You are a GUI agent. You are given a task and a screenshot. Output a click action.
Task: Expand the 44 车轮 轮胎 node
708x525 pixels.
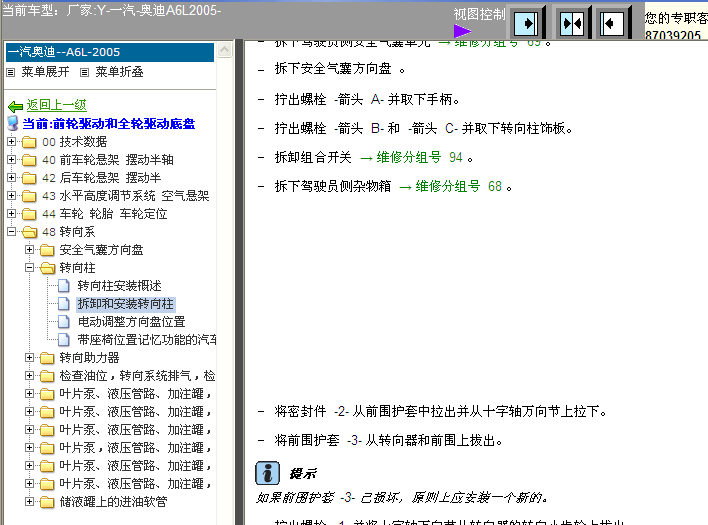12,214
